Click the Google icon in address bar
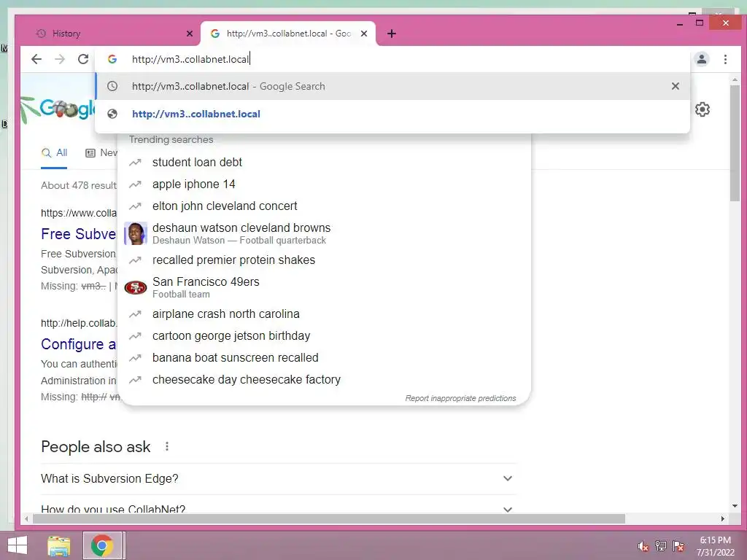This screenshot has height=560, width=747. (x=112, y=59)
